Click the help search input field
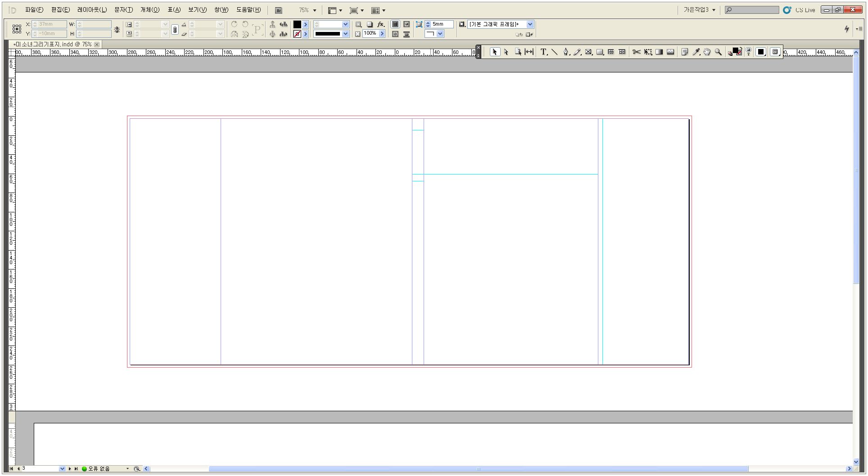868x476 pixels. 752,10
